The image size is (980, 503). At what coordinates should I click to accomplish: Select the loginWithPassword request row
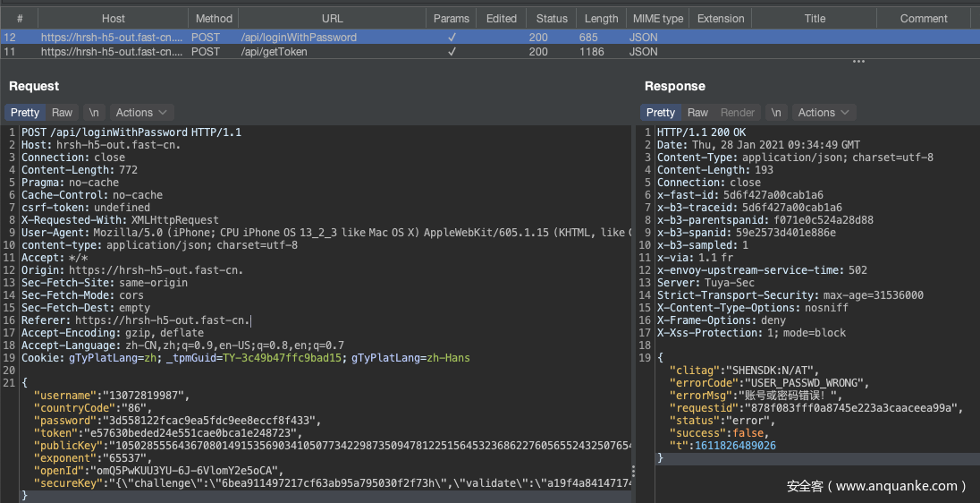tap(299, 38)
